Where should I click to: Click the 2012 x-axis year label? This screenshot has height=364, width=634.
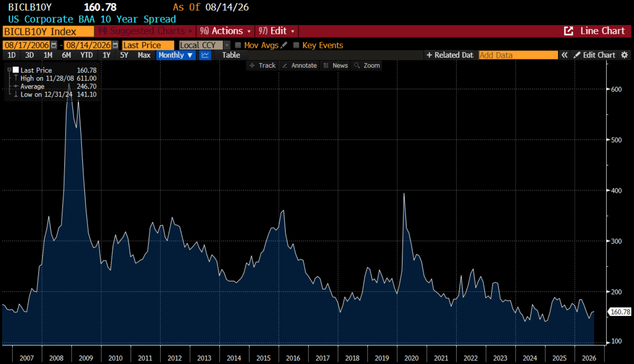click(175, 358)
